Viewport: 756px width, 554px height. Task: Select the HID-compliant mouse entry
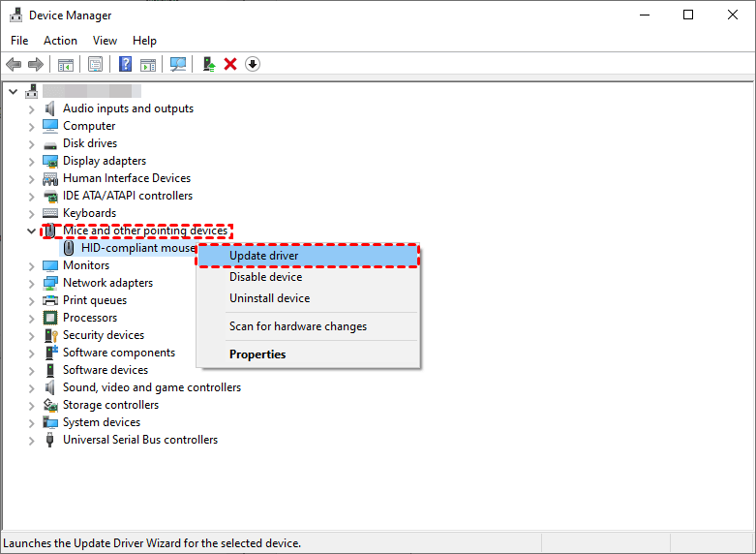138,248
